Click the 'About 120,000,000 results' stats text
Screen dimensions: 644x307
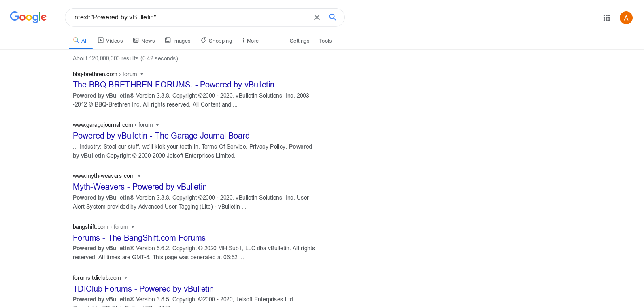pyautogui.click(x=125, y=58)
